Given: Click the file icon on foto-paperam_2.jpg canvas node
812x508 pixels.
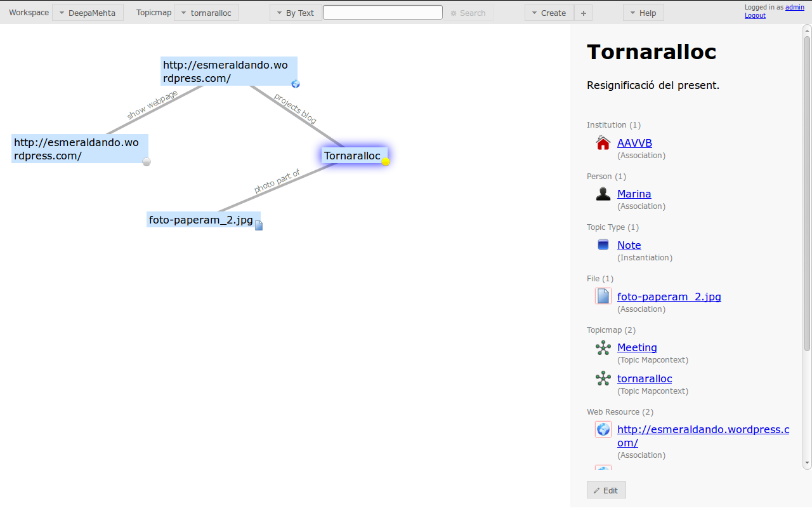Looking at the screenshot, I should 259,225.
